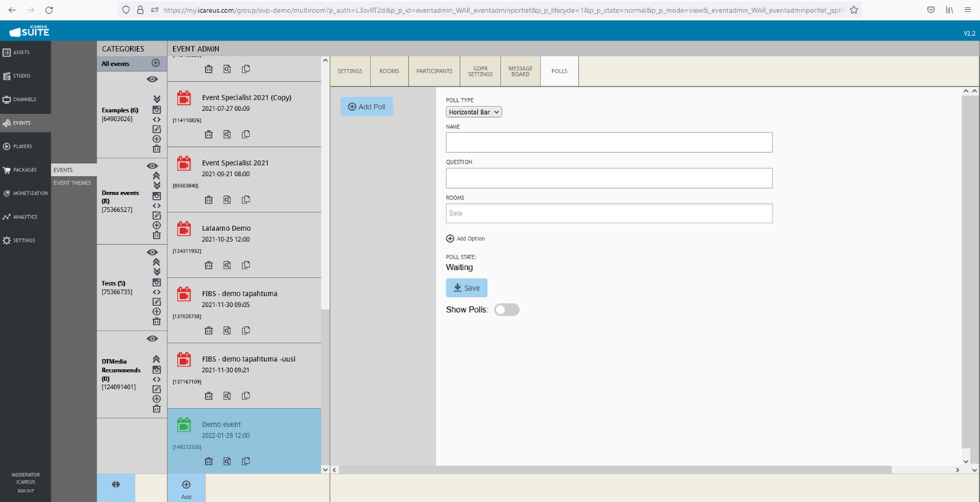Delete the Lataamo Demo event
980x502 pixels.
(x=208, y=266)
